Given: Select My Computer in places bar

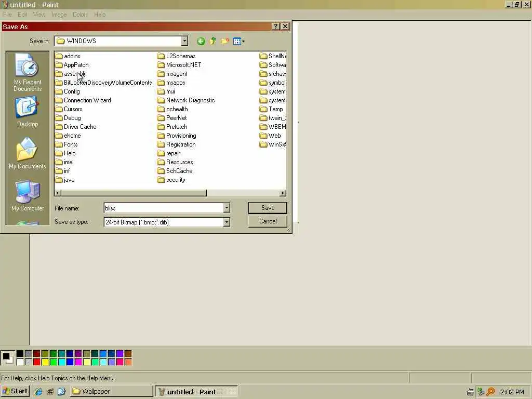Looking at the screenshot, I should (28, 196).
